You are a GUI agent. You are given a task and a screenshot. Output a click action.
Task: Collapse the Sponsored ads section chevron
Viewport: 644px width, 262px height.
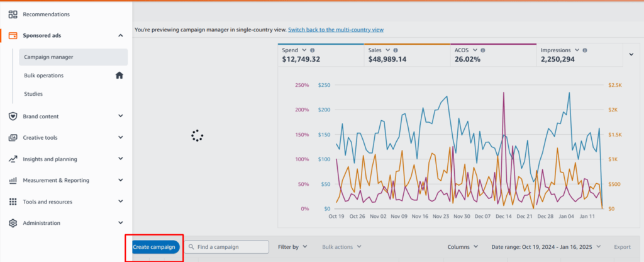coord(120,35)
